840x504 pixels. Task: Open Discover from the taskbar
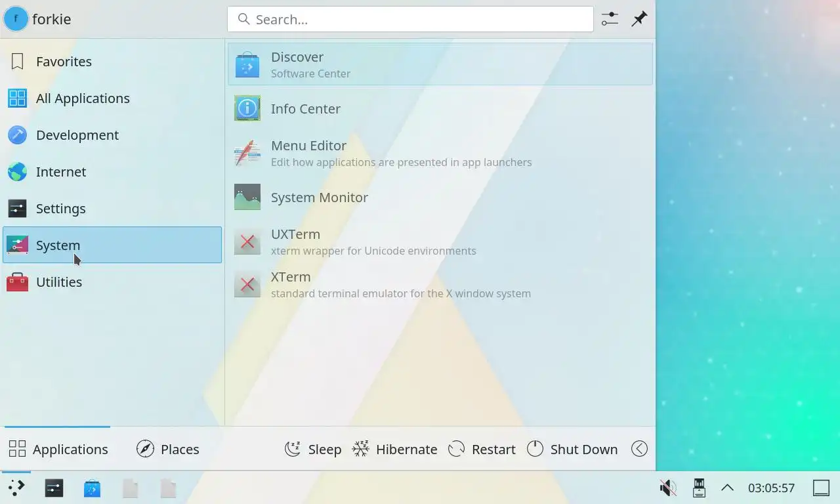92,488
